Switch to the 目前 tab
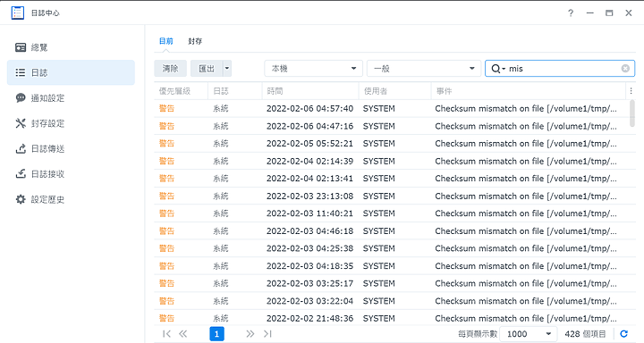 click(x=166, y=41)
